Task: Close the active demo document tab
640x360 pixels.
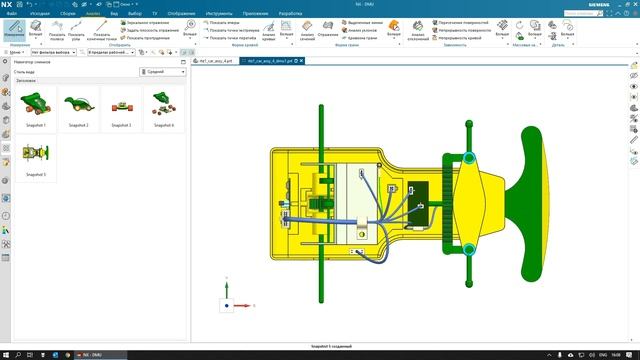Action: click(302, 61)
